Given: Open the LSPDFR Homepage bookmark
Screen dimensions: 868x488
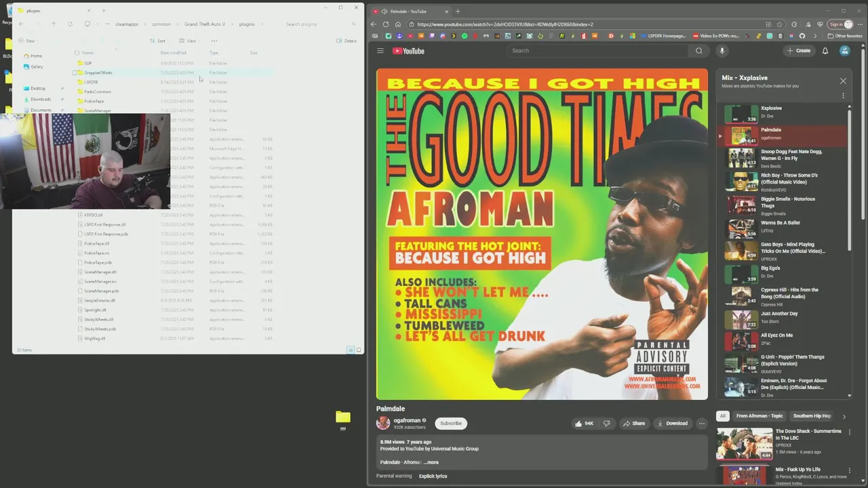Looking at the screenshot, I should click(x=663, y=36).
